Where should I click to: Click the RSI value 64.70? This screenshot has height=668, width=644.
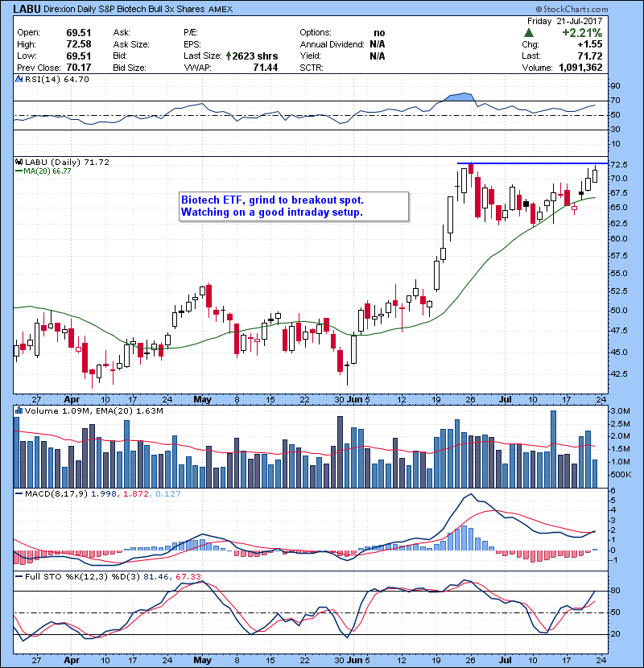tap(77, 79)
